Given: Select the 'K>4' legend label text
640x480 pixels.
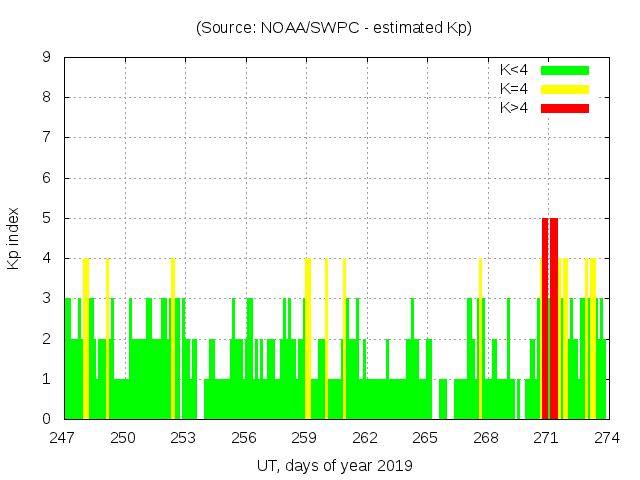Looking at the screenshot, I should click(x=515, y=108).
